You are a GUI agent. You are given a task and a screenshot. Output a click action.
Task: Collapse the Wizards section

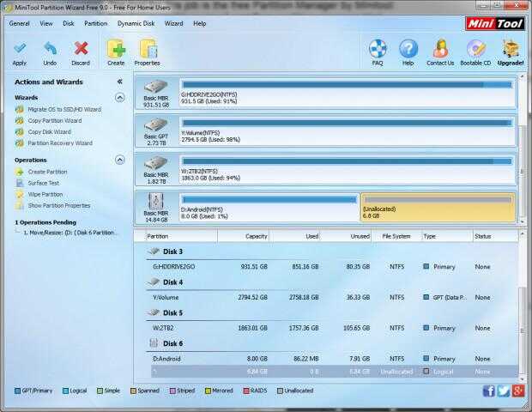[120, 98]
